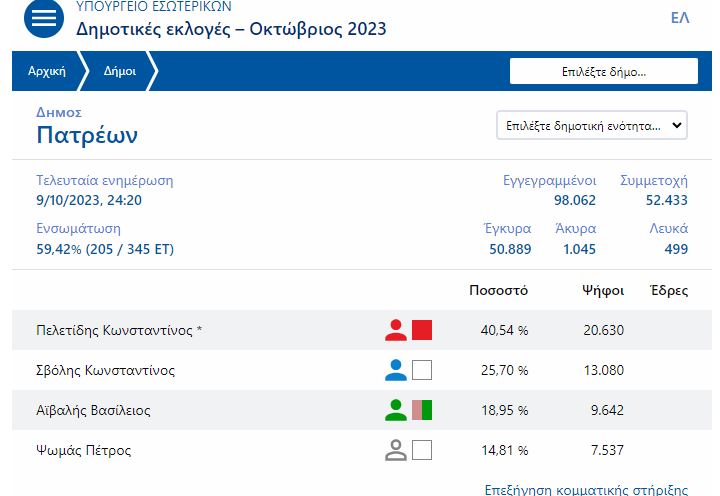The width and height of the screenshot is (720, 496).
Task: Click the empty party box for Ψωμάς
Action: pyautogui.click(x=422, y=450)
